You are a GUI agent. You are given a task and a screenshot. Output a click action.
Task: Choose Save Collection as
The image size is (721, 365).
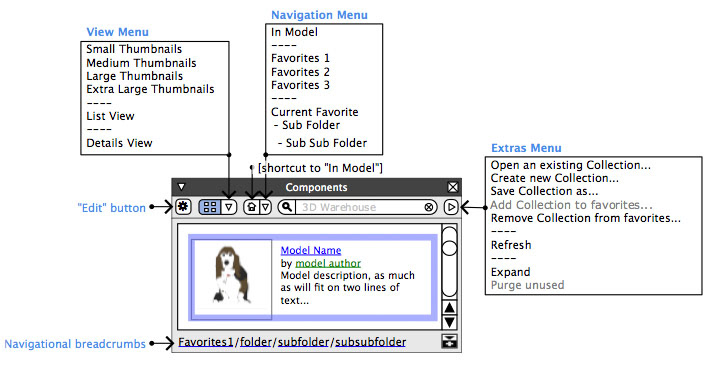pyautogui.click(x=544, y=191)
